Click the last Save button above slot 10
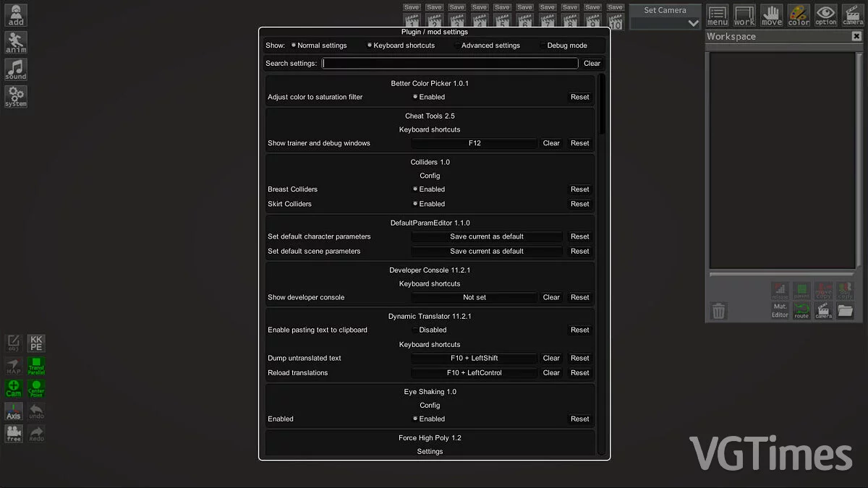This screenshot has width=868, height=488. pos(615,7)
